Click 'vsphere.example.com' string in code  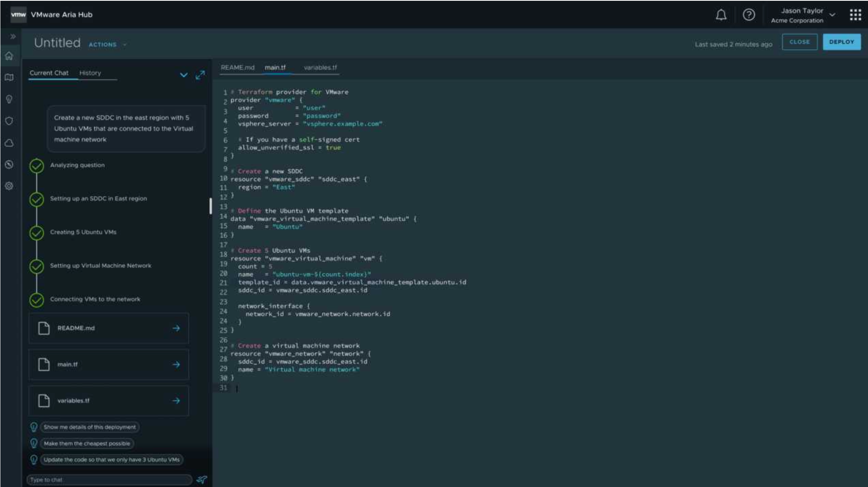(x=342, y=124)
